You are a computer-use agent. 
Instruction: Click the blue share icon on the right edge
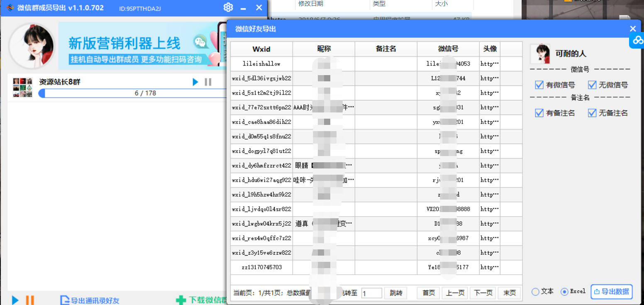[x=638, y=40]
